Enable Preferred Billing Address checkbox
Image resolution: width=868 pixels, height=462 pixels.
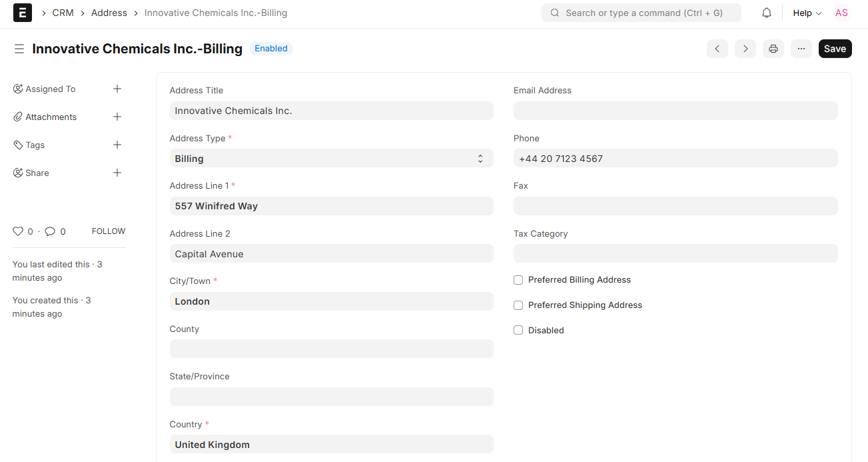[518, 280]
